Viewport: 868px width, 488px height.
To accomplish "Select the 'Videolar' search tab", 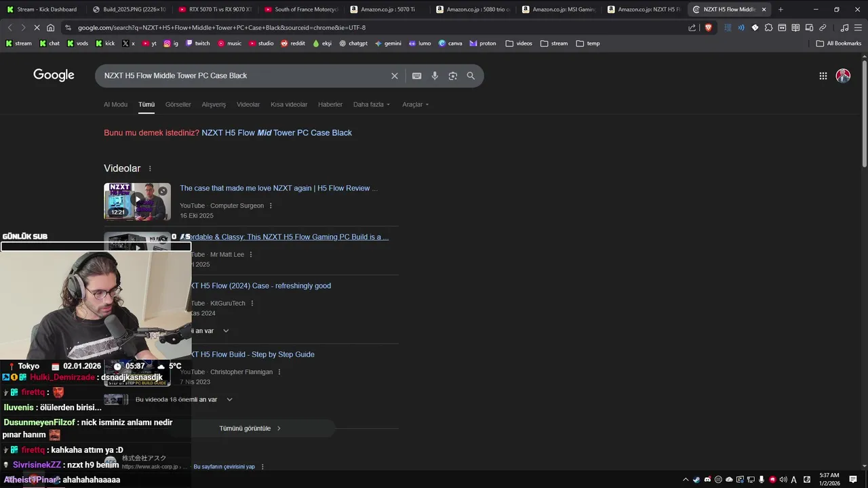I will (x=248, y=104).
